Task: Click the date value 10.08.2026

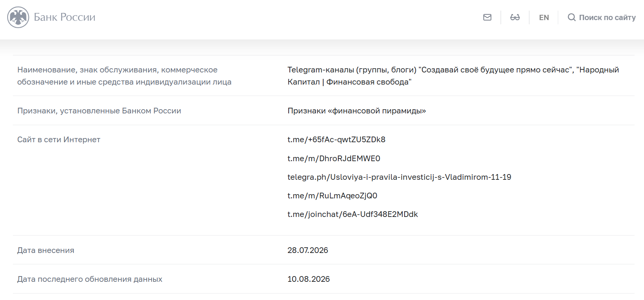Action: [309, 279]
